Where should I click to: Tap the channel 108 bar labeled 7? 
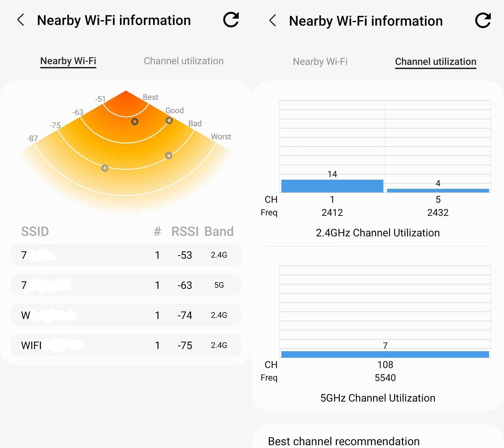pos(385,354)
